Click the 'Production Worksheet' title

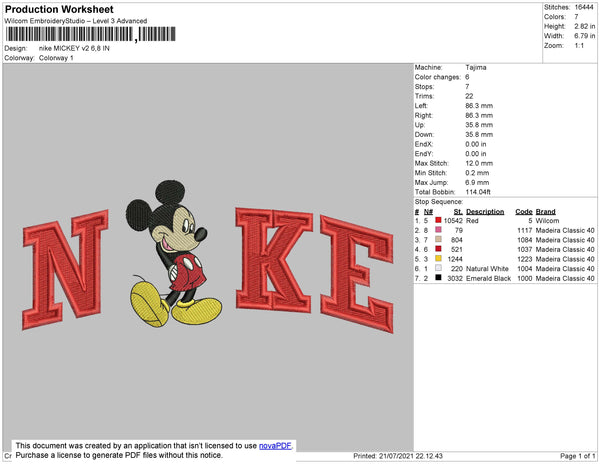pos(59,9)
